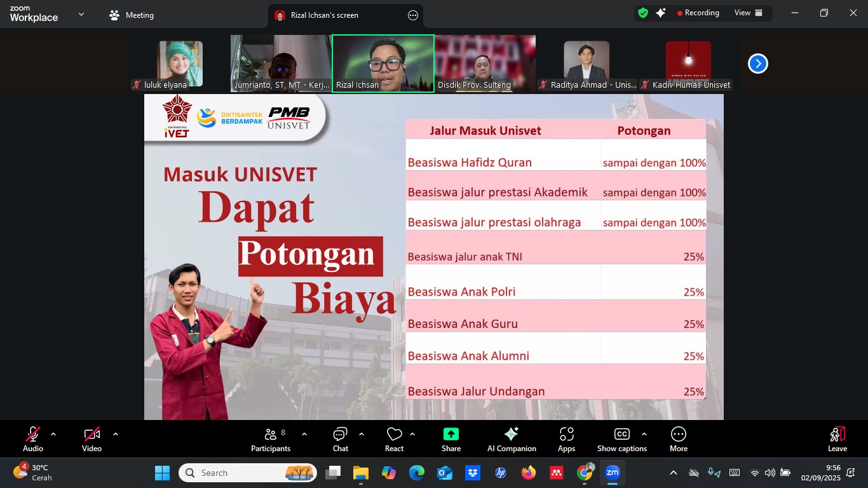This screenshot has width=868, height=488.
Task: Select Rizal Ichsan video thumbnail
Action: point(383,64)
